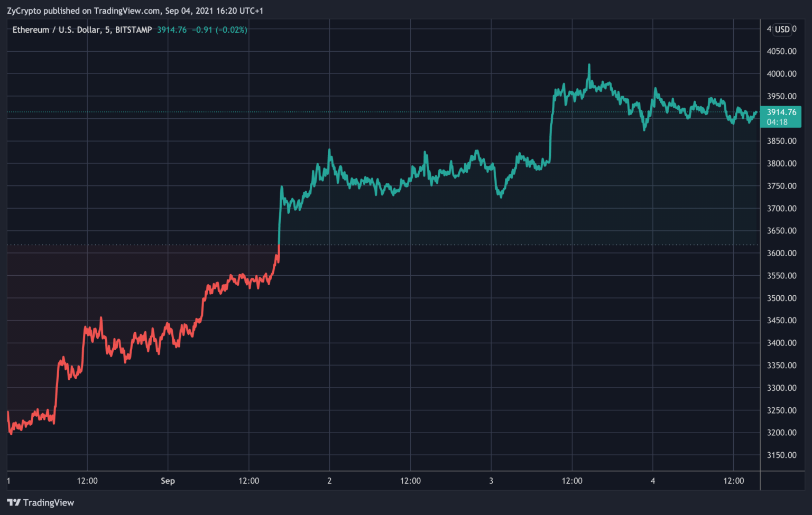Click the date 3 label on time axis

click(x=491, y=481)
